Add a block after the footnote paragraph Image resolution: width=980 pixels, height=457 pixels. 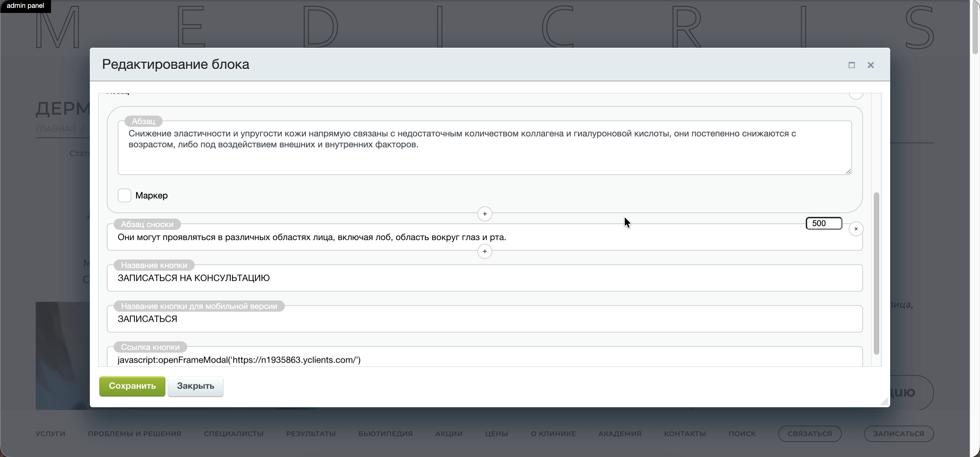[485, 251]
